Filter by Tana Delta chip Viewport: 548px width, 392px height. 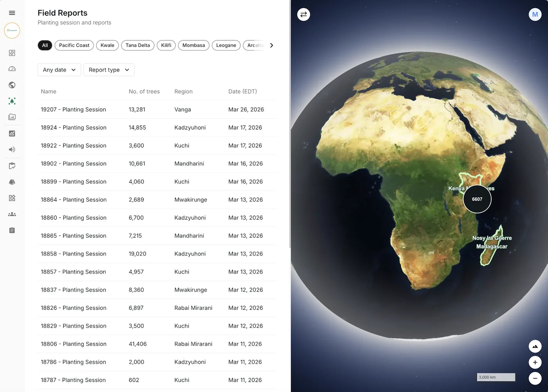[x=138, y=45]
